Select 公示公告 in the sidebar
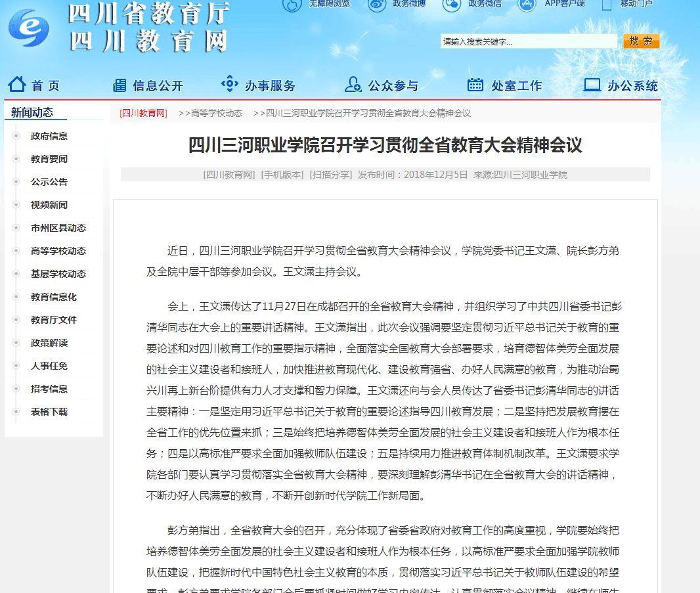 point(49,183)
